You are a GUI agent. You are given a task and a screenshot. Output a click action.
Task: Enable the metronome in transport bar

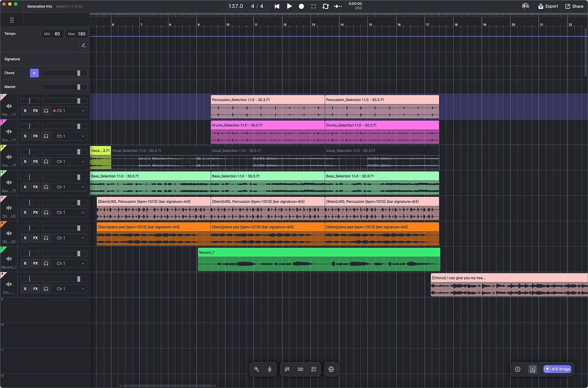pos(313,7)
